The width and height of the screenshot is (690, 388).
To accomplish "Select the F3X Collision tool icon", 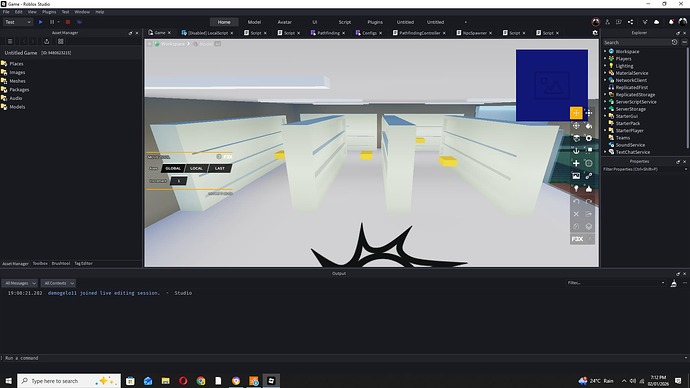I will pos(589,151).
